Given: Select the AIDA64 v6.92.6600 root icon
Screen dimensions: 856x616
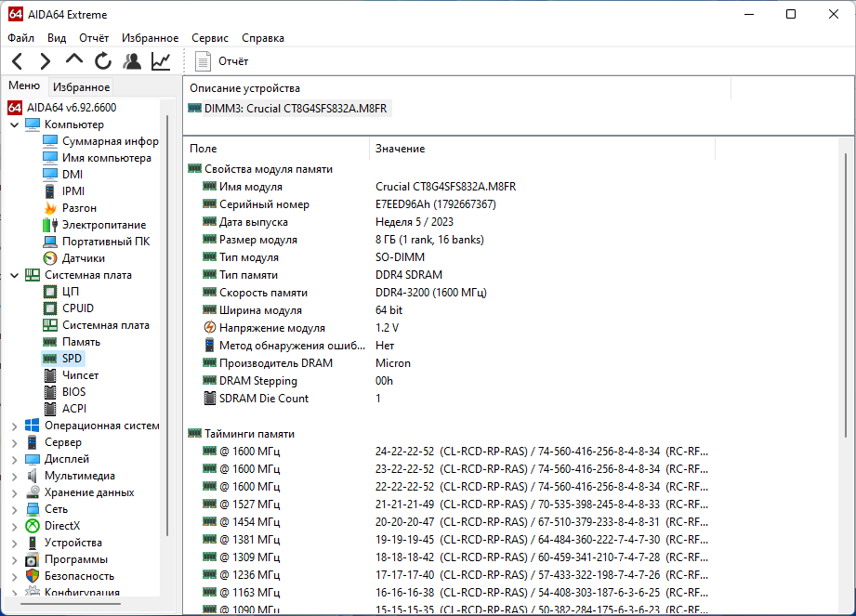Looking at the screenshot, I should 15,108.
